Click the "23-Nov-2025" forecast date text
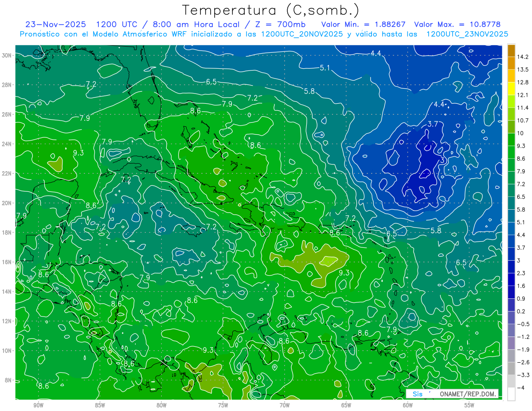The image size is (532, 411). click(56, 24)
